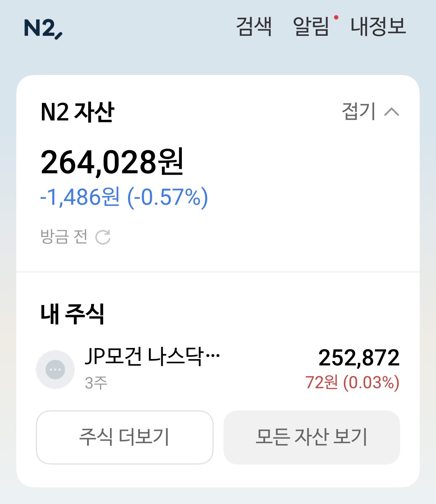
Task: Tap the red notification dot badge
Action: pos(336,17)
